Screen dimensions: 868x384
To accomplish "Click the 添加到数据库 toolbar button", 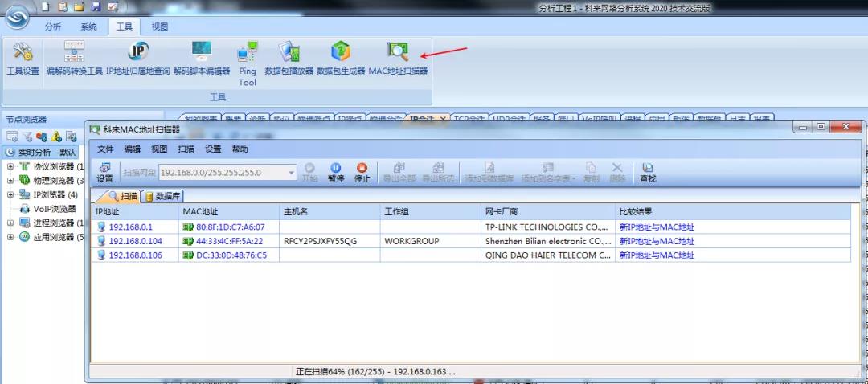I will point(489,173).
